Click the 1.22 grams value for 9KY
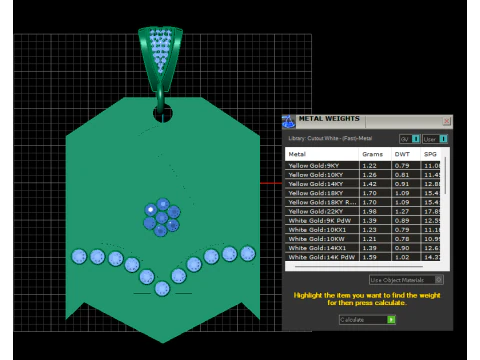Image resolution: width=480 pixels, height=360 pixels. (369, 166)
